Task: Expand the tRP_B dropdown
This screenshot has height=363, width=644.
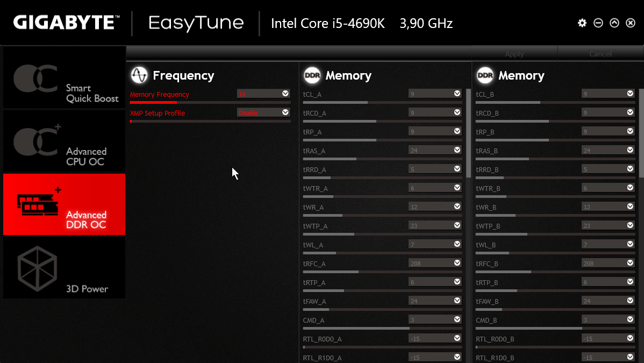Action: coord(608,132)
